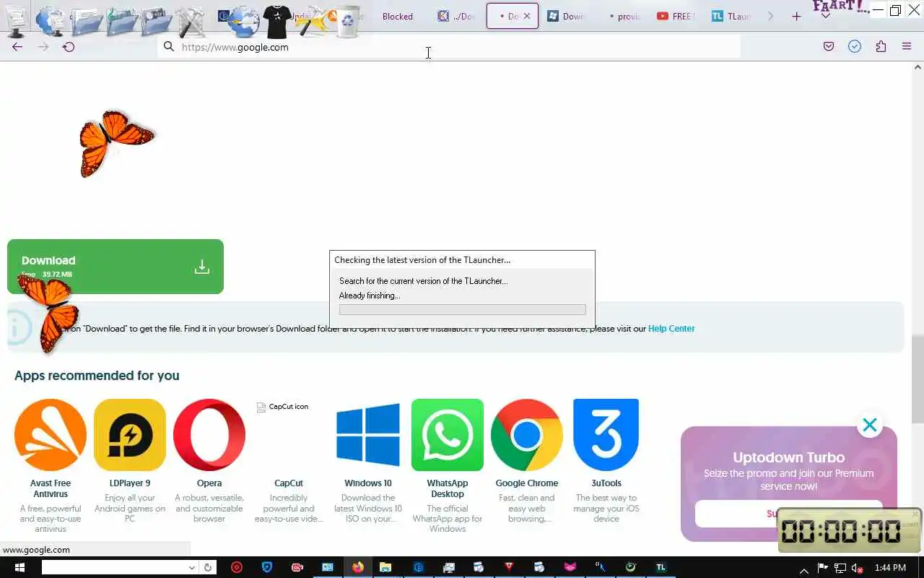Screen dimensions: 924x578
Task: Open a new browser tab with plus
Action: (796, 17)
